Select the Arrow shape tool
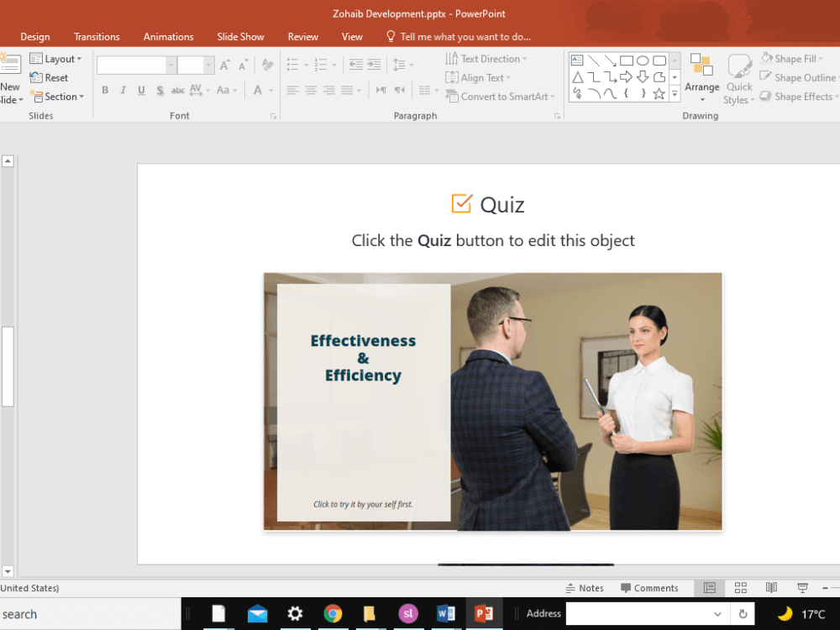Screen dimensions: 840x630 610,60
